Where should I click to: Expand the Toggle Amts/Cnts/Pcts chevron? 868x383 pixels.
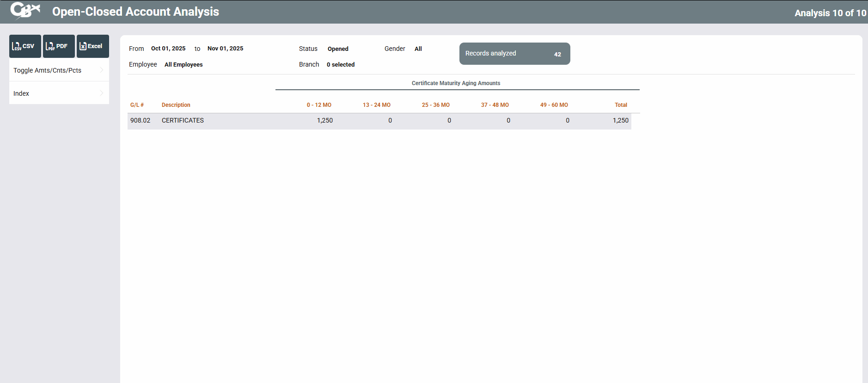(x=102, y=70)
